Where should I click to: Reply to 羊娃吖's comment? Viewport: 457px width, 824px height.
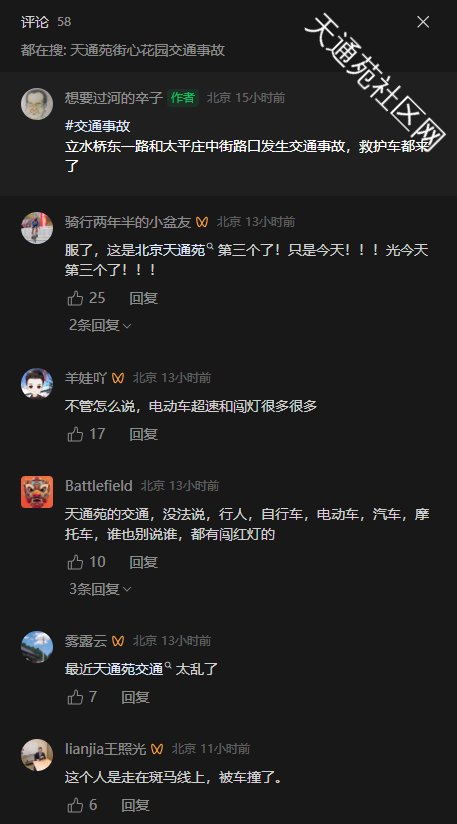coord(143,434)
